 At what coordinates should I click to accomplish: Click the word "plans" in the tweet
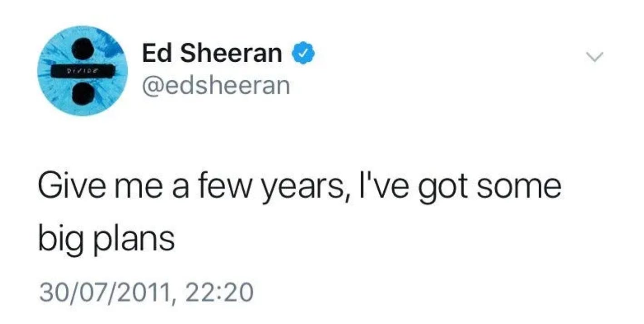(133, 239)
